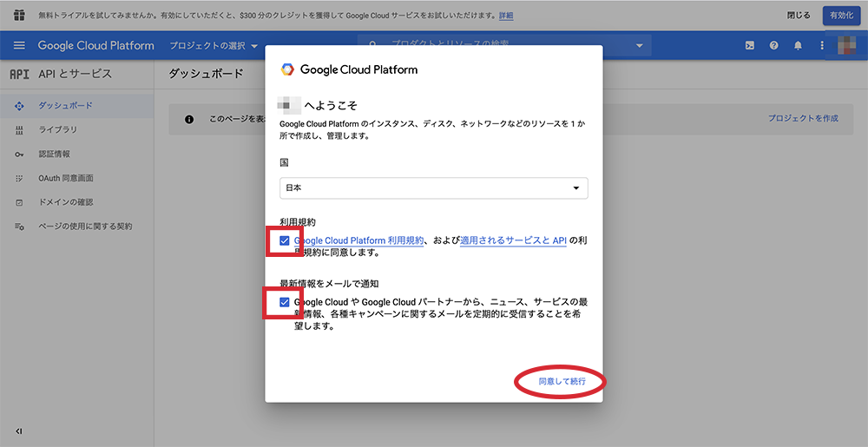
Task: Click the ドメインの確認 checkbox icon
Action: [19, 202]
